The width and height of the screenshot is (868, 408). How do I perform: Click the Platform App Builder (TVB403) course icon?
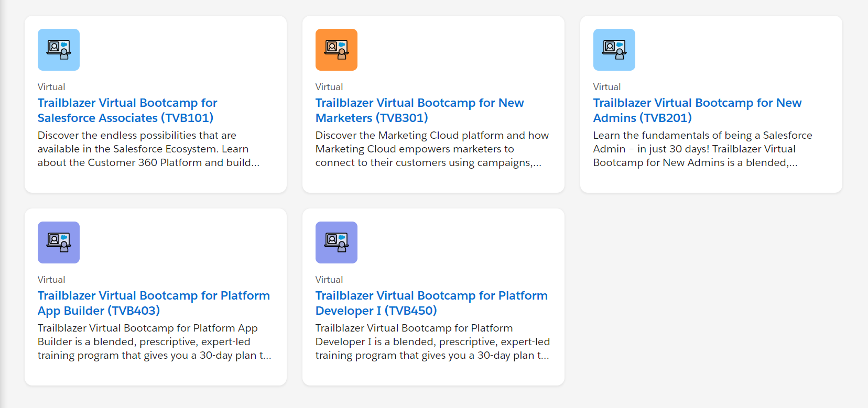point(59,242)
